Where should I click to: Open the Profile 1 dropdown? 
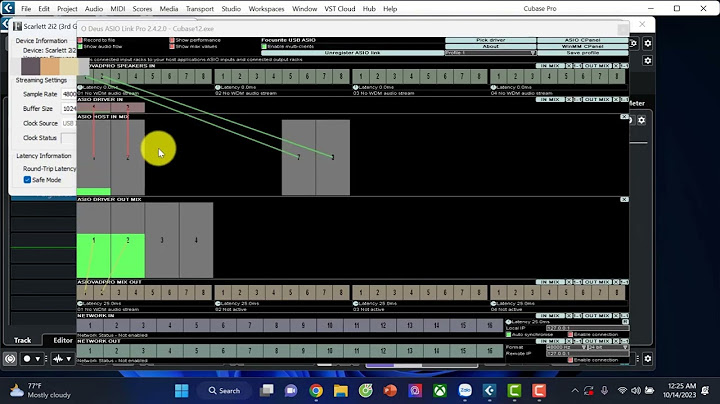tap(490, 53)
